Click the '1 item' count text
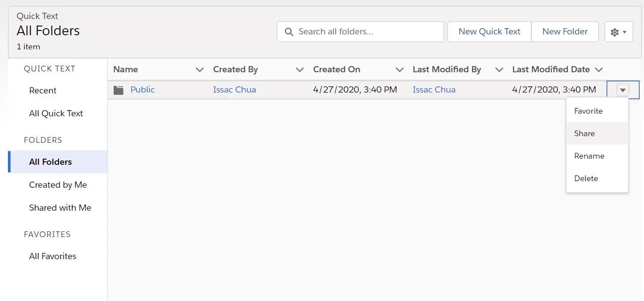This screenshot has height=301, width=644. point(28,47)
